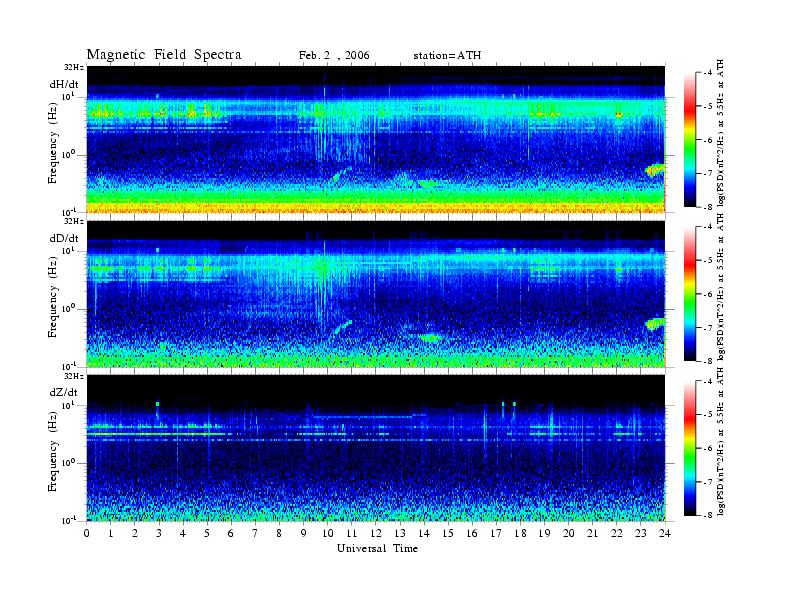
Task: Click the rotated PSD units label beside the dH/dt color scale
Action: click(x=720, y=133)
